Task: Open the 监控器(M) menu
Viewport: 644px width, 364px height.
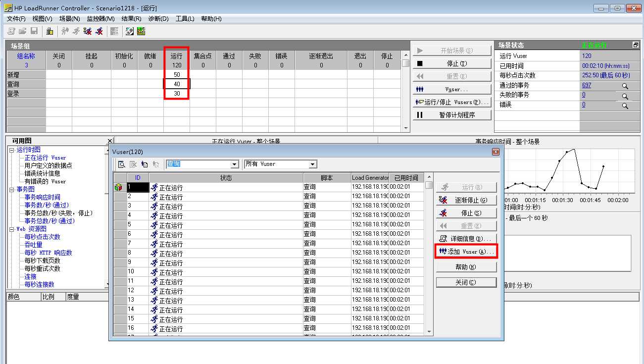Action: click(100, 19)
